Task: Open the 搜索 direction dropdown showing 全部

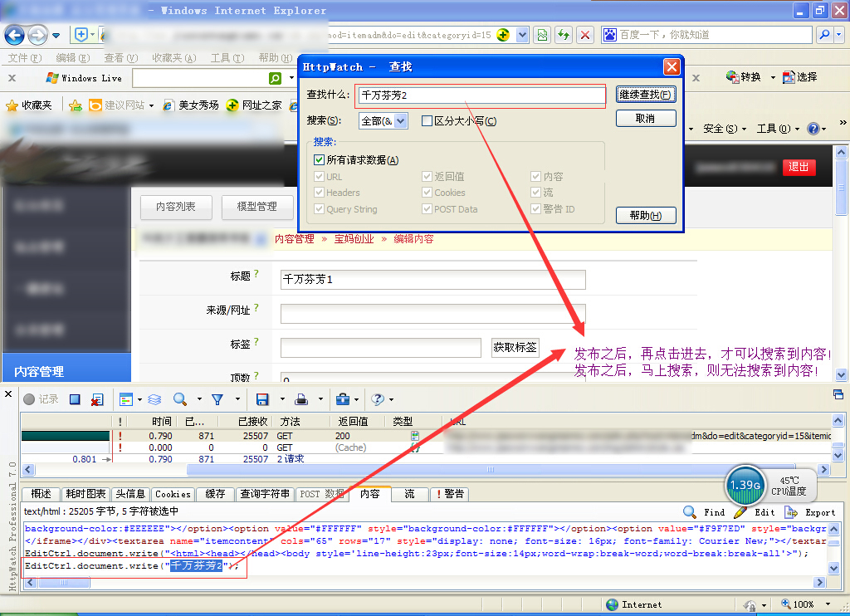Action: [383, 121]
